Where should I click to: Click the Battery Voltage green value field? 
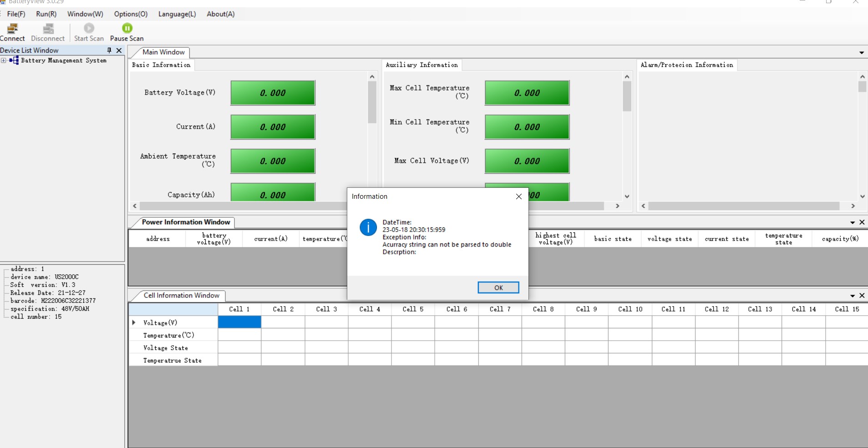pyautogui.click(x=273, y=93)
